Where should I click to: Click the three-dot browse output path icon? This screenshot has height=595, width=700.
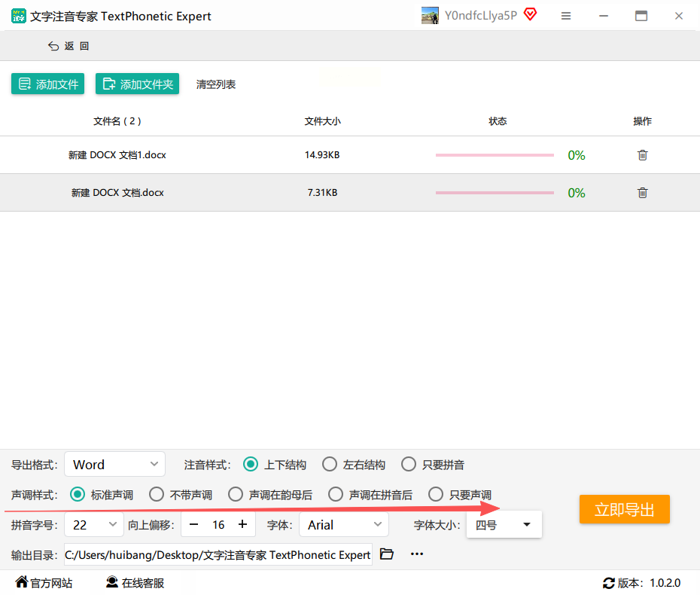point(417,554)
